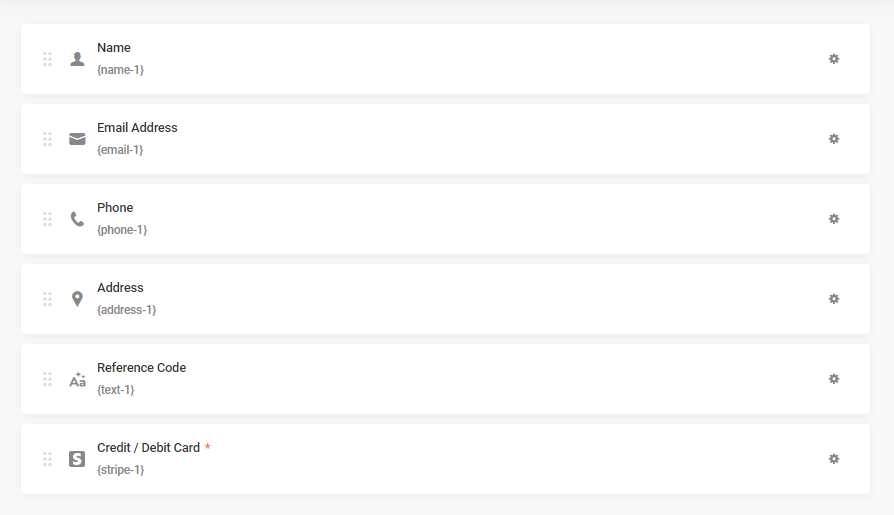
Task: Open settings gear for Name field
Action: click(834, 59)
